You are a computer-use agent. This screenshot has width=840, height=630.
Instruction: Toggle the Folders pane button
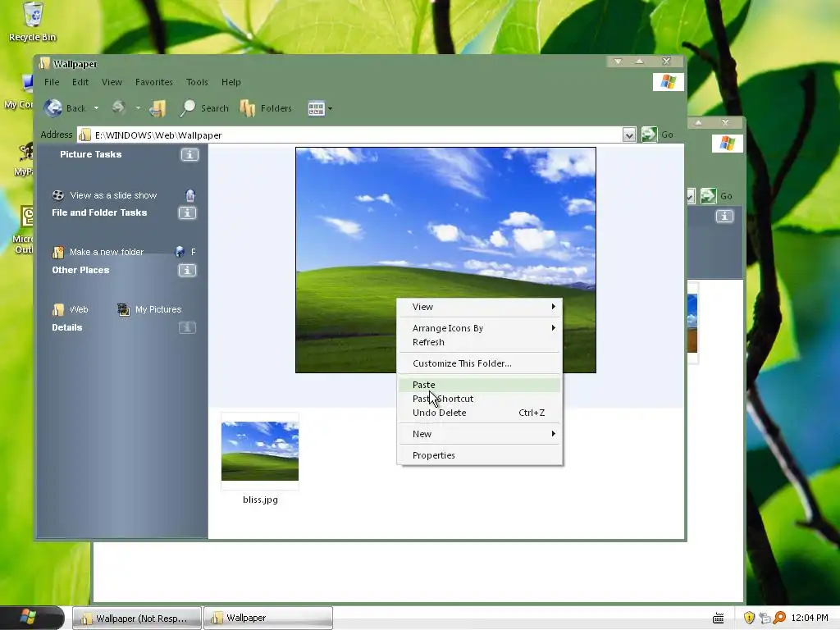point(267,108)
